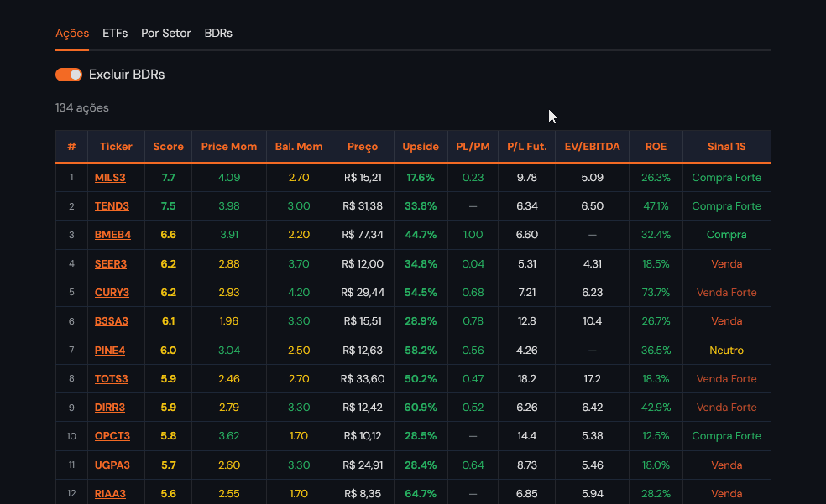Open the TOTS3 ticker link
The image size is (826, 504).
point(111,379)
